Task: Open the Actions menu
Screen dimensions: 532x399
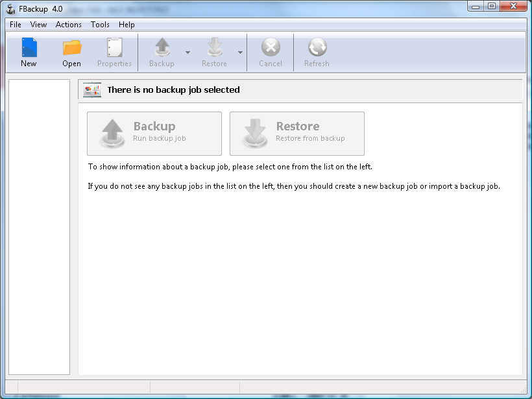Action: coord(69,25)
